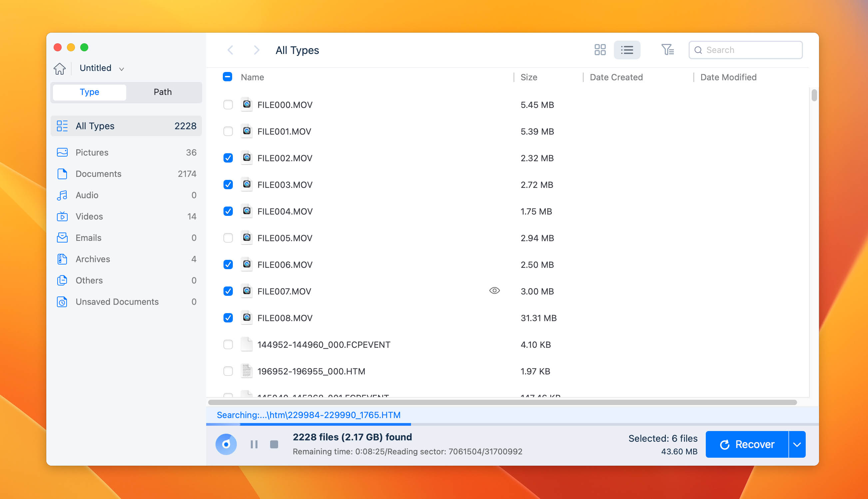
Task: Click the FILE003.MOV file icon
Action: point(246,185)
